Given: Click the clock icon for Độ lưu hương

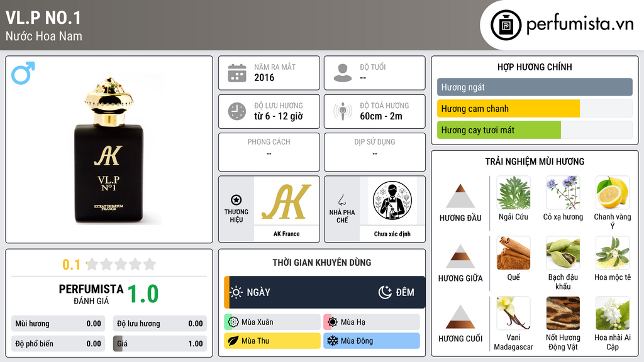Looking at the screenshot, I should tap(237, 111).
